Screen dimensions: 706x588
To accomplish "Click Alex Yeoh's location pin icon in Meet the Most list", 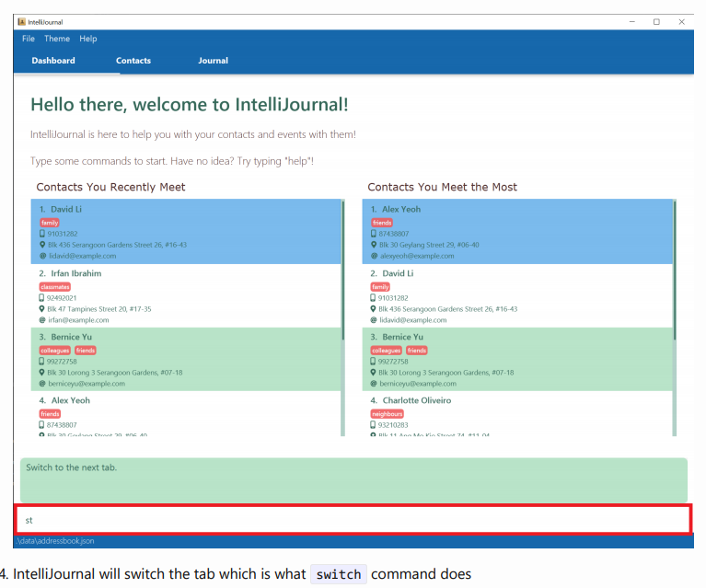I will [x=374, y=245].
